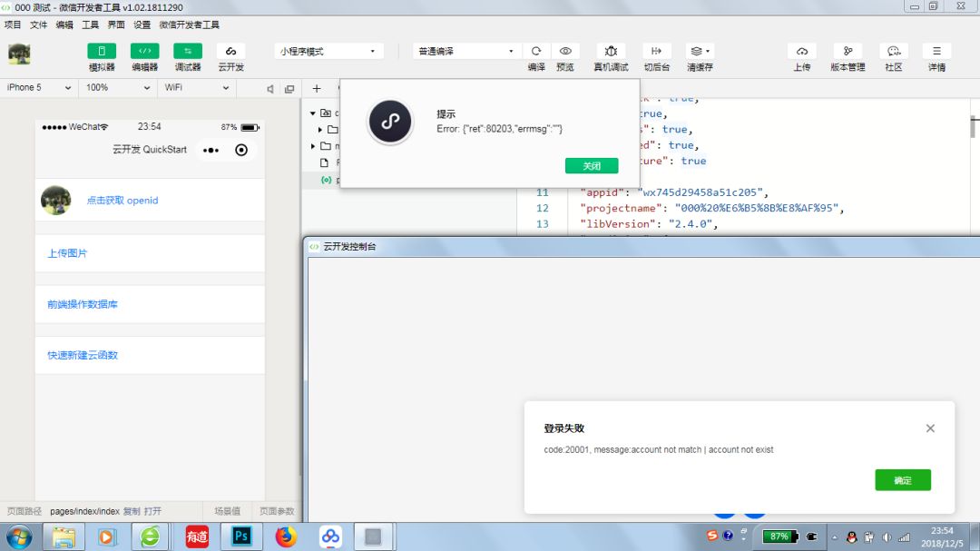Viewport: 980px width, 551px height.
Task: Open the 有道 app from the taskbar
Action: [x=197, y=536]
